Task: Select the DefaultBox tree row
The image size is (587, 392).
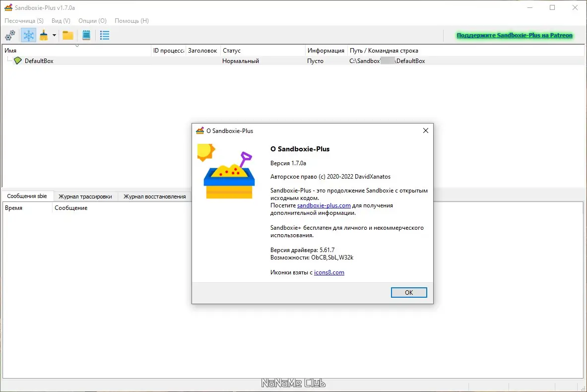Action: click(293, 61)
